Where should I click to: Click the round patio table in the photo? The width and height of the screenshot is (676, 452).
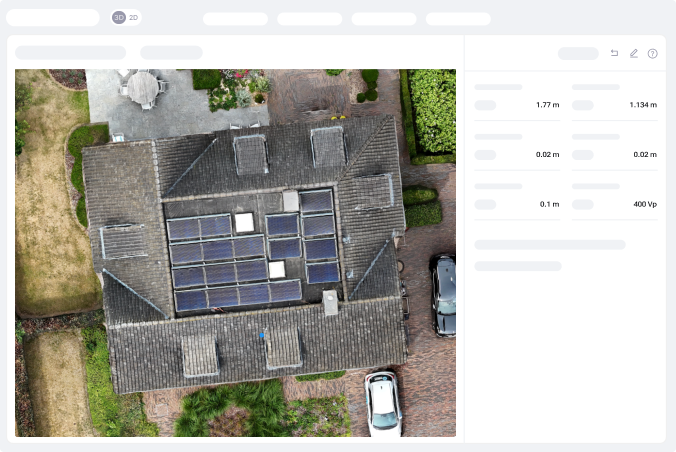click(x=143, y=88)
